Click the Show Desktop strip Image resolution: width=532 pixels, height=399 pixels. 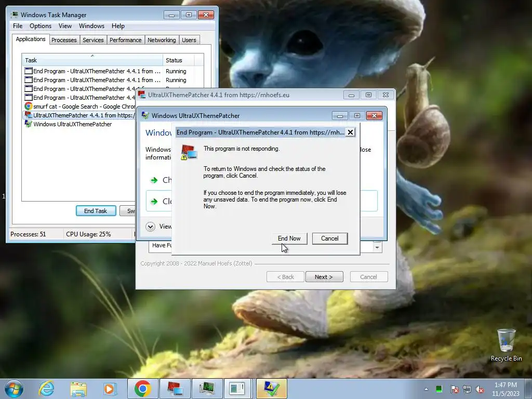[528, 389]
